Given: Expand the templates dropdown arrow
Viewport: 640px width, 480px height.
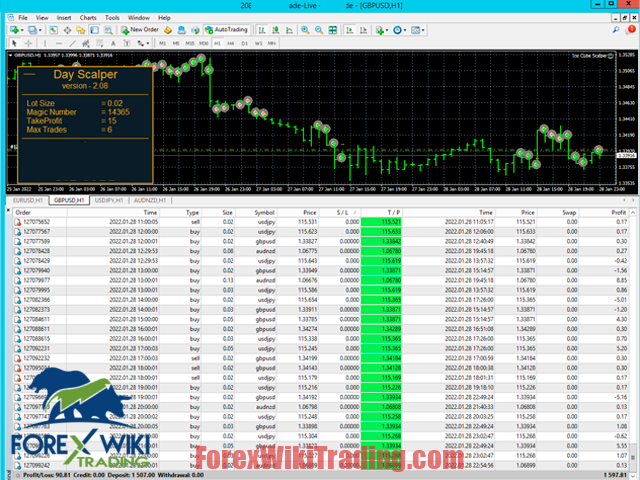Looking at the screenshot, I should (423, 30).
